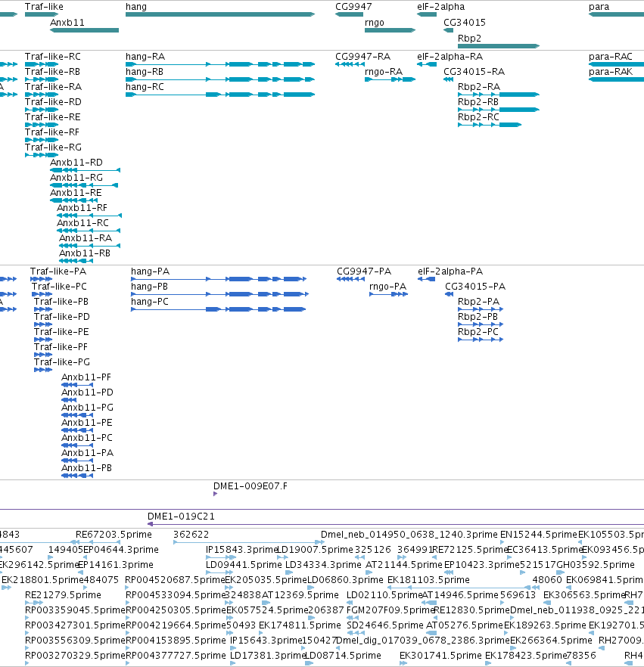Click protein hang-PC

pyautogui.click(x=150, y=302)
